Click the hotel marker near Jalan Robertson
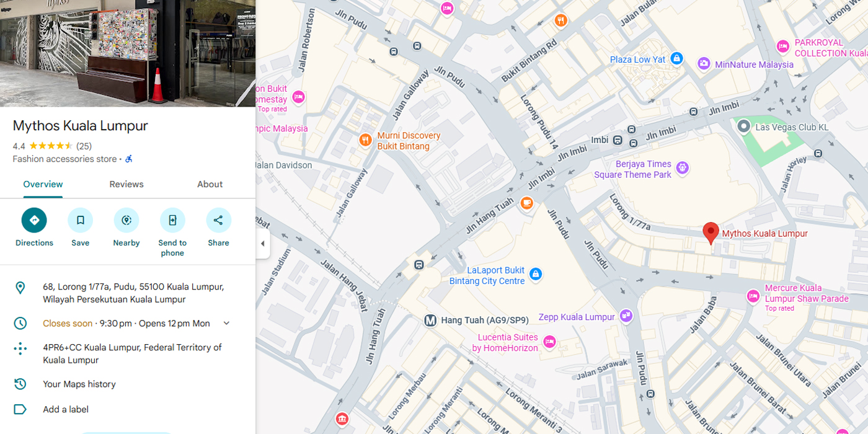868x434 pixels. tap(298, 97)
